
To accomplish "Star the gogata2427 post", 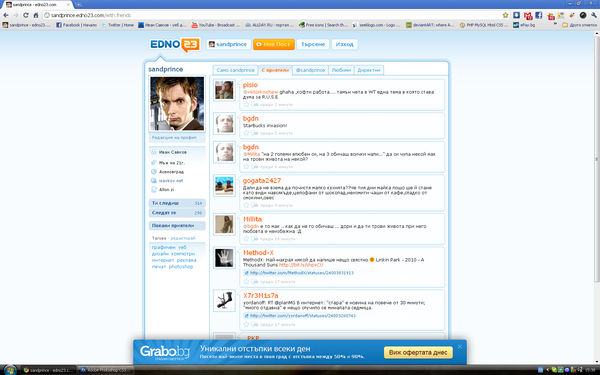I will pyautogui.click(x=246, y=205).
